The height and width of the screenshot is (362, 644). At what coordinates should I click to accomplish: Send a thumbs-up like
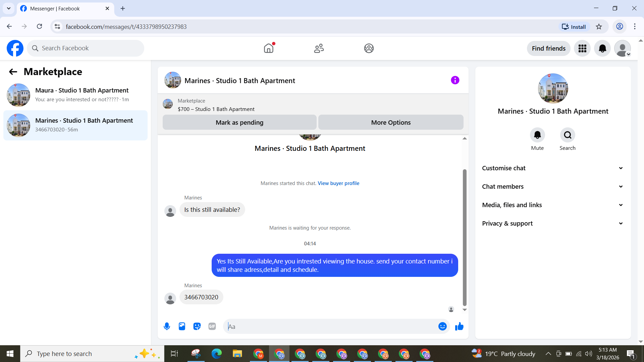[x=459, y=326]
